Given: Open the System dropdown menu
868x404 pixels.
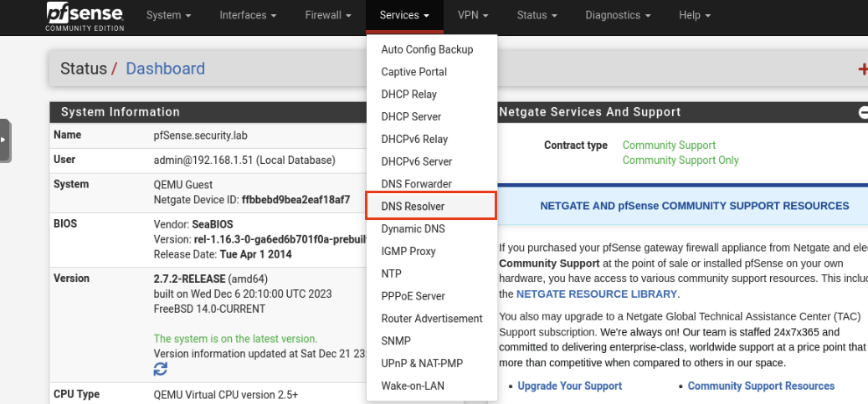Looking at the screenshot, I should point(168,16).
